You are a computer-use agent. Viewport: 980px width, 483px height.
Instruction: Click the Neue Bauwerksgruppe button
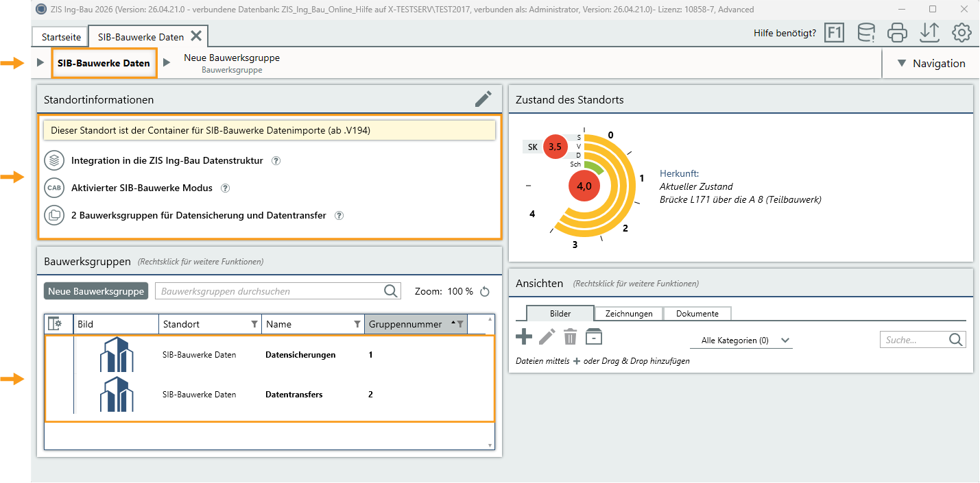(96, 291)
